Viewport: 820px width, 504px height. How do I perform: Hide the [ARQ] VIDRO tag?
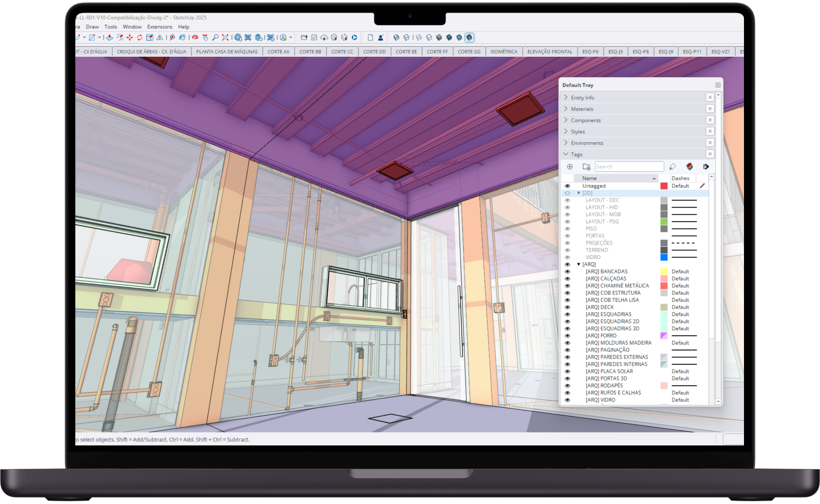pos(567,400)
